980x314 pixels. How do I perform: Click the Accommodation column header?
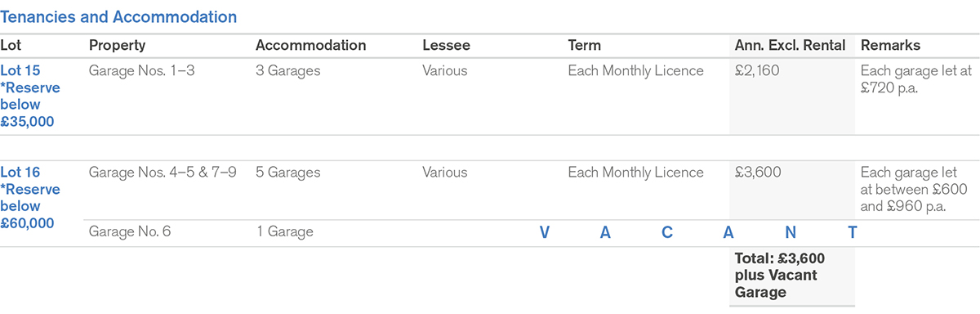[x=310, y=46]
